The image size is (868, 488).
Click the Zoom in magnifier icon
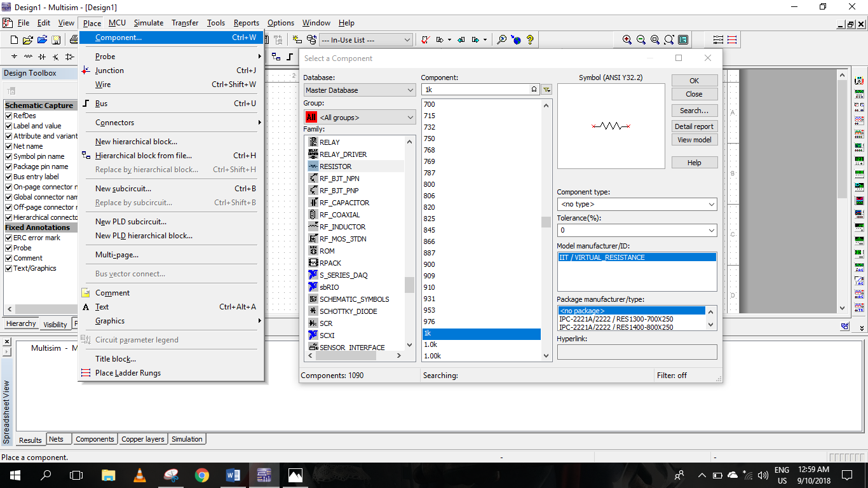627,39
